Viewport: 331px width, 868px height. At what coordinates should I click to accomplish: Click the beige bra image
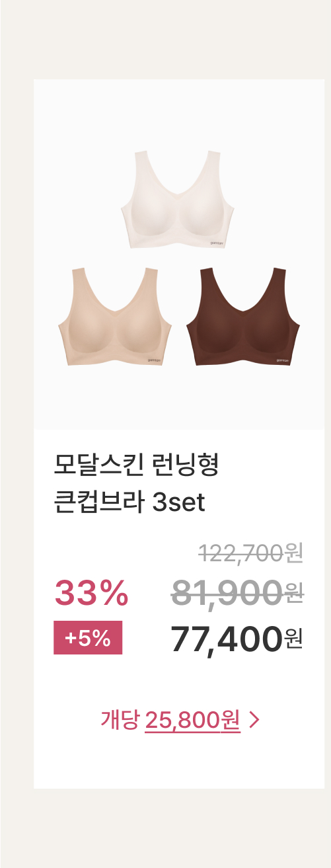(x=115, y=316)
